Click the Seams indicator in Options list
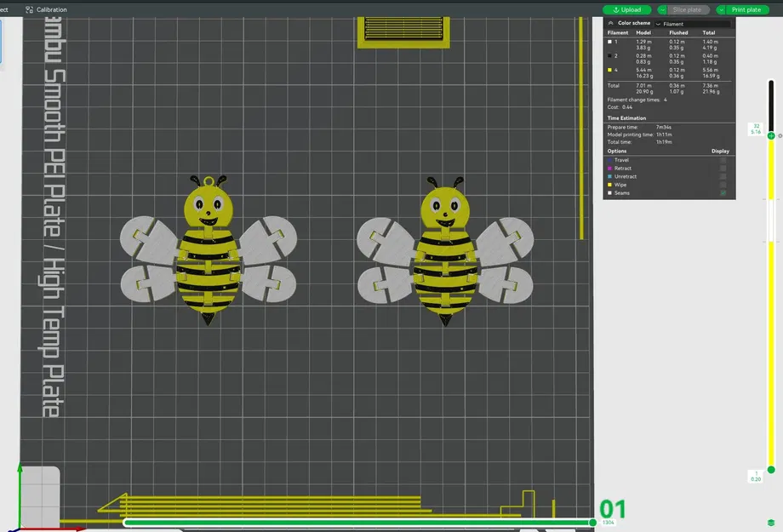This screenshot has width=783, height=532. 609,193
